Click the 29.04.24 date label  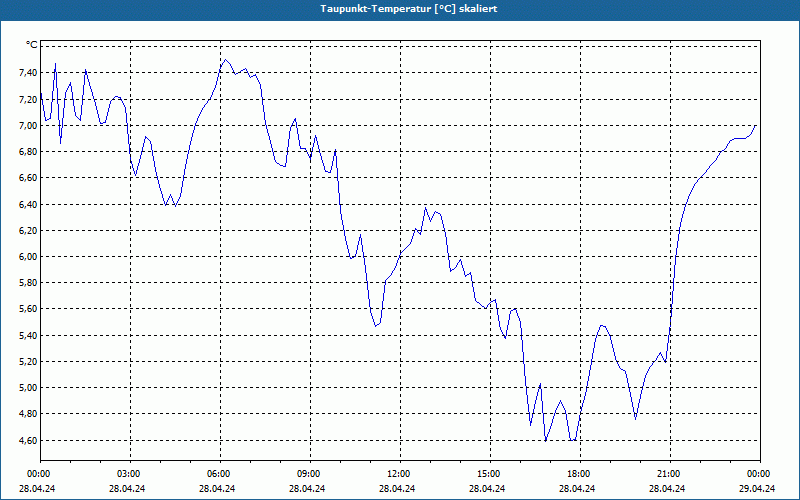pyautogui.click(x=757, y=488)
